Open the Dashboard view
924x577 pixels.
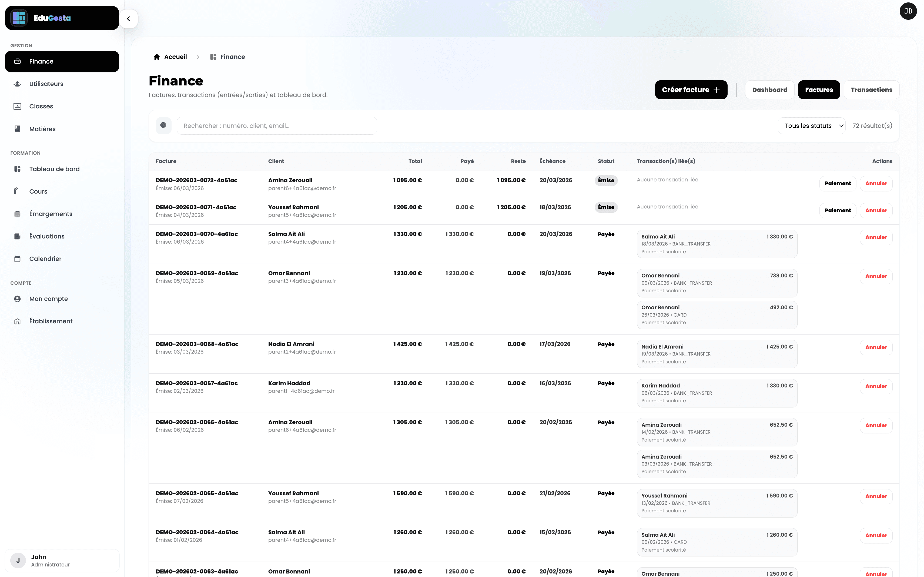pyautogui.click(x=769, y=90)
